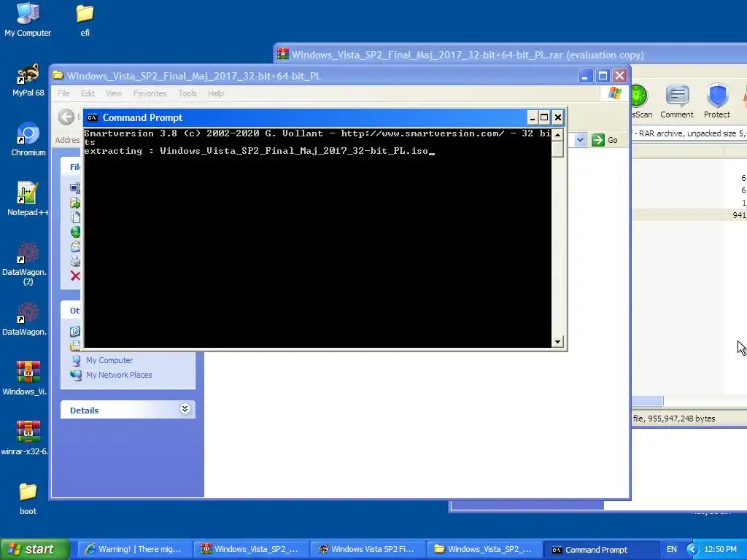Minimize the Explorer folder window
The height and width of the screenshot is (560, 747).
[586, 76]
